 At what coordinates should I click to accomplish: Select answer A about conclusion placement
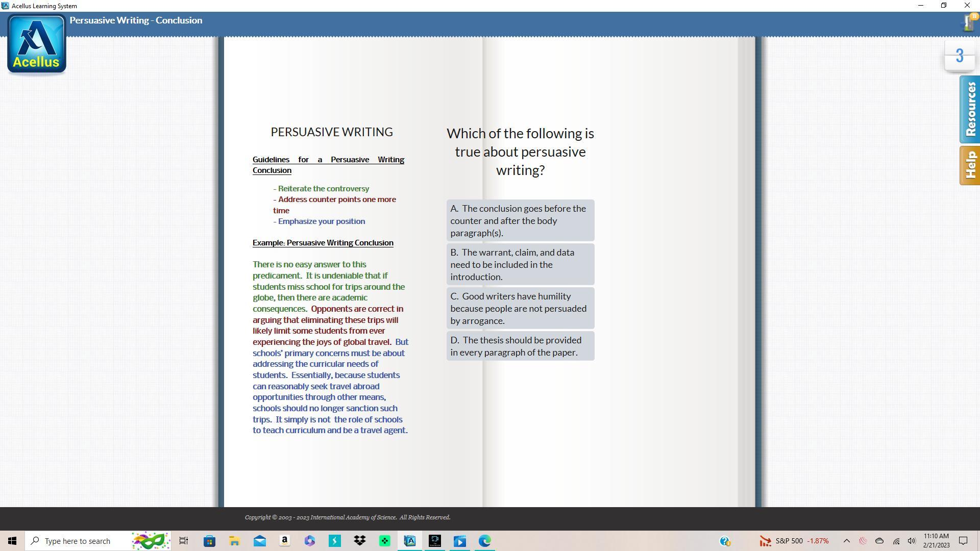520,220
